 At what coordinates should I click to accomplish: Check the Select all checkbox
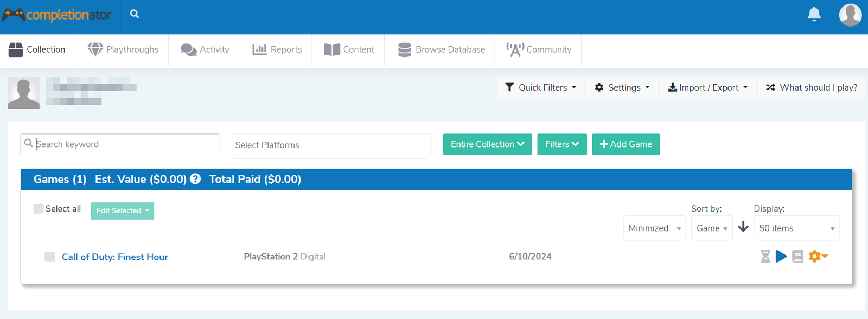click(39, 209)
